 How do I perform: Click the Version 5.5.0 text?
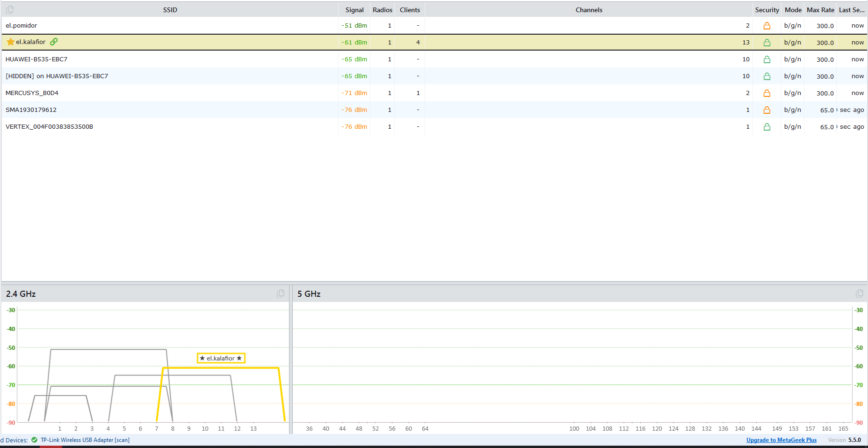(845, 440)
